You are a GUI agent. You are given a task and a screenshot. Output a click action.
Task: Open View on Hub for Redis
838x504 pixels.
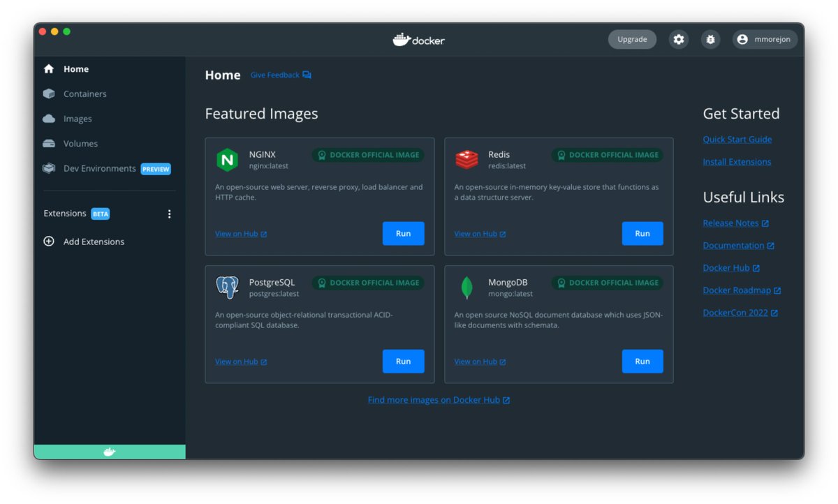pyautogui.click(x=480, y=234)
